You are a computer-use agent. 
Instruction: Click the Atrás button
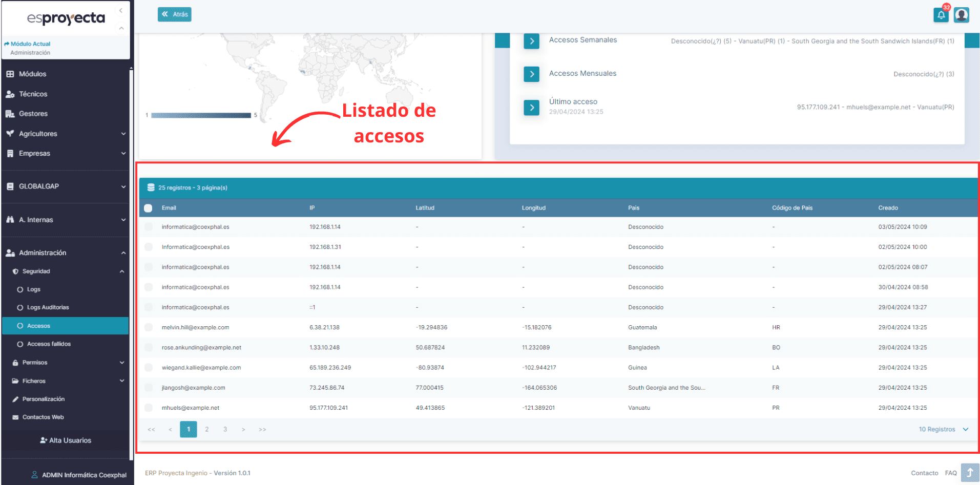[174, 14]
